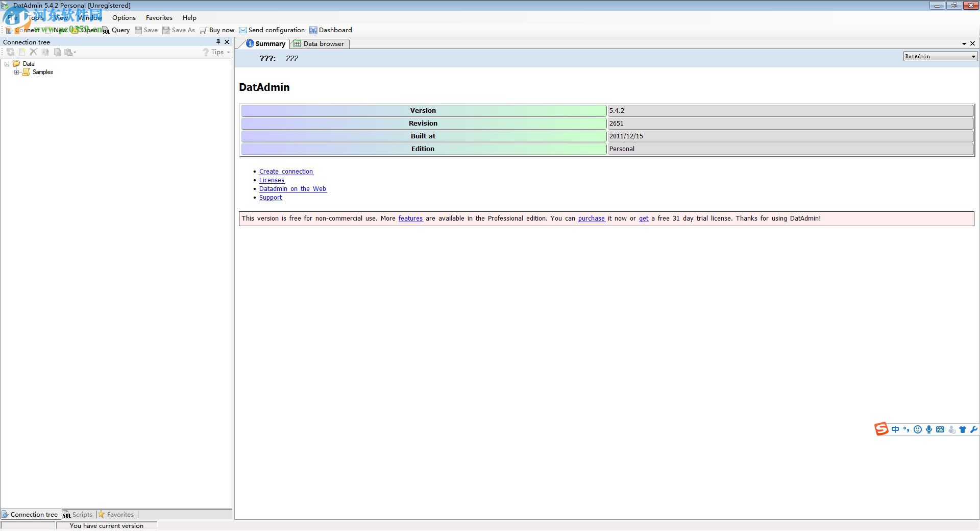
Task: Click the 5.4.2 version value cell
Action: [790, 111]
